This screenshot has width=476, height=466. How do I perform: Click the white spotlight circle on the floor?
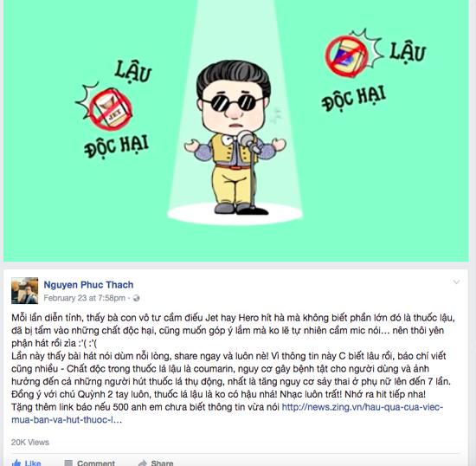pos(235,214)
